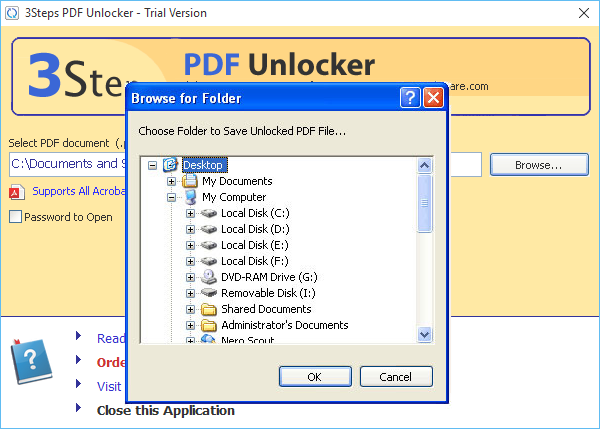Click the My Documents folder icon

click(190, 181)
